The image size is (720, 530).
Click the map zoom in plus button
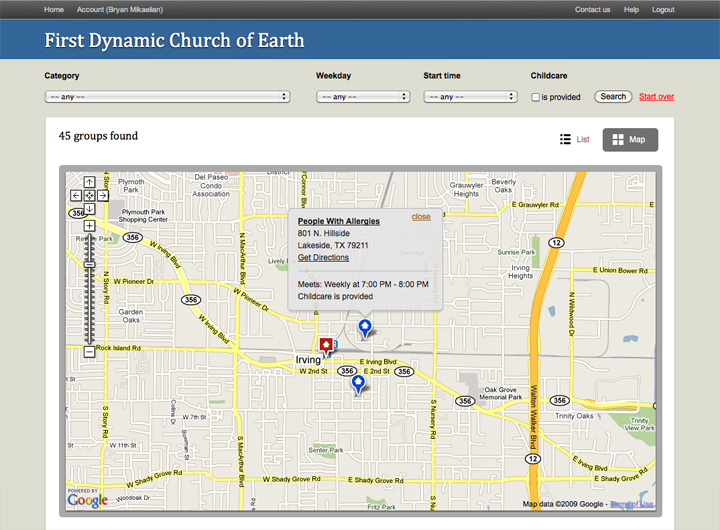pyautogui.click(x=89, y=226)
